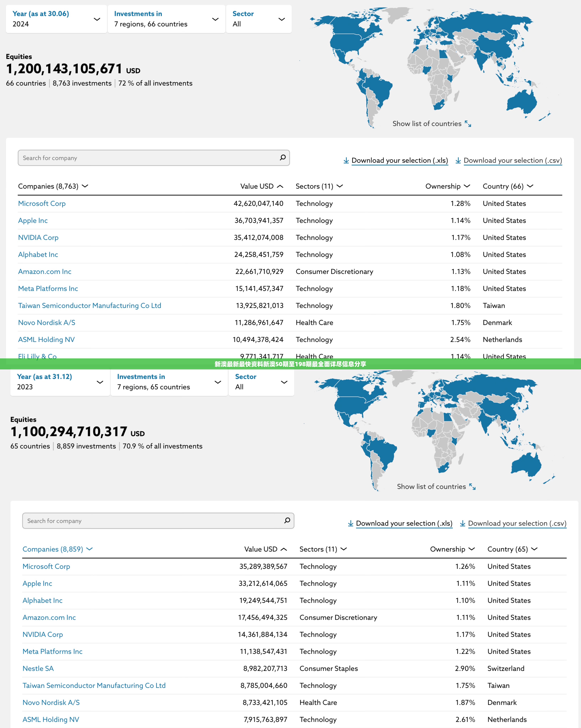Click the expand arrows icon beside upper country list link
This screenshot has width=581, height=728.
[x=468, y=124]
